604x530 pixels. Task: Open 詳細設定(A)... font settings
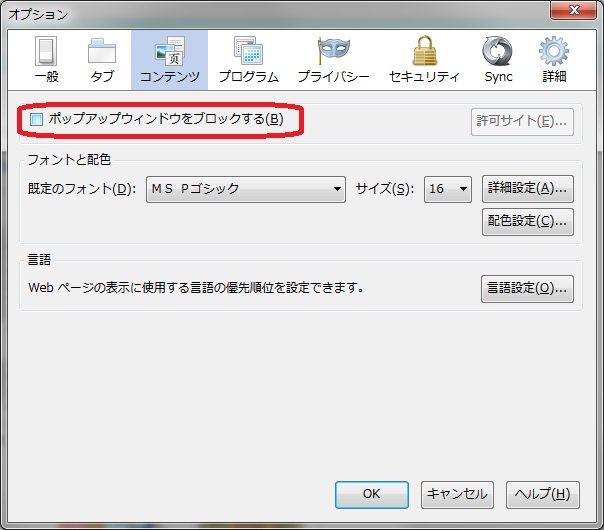pos(527,188)
